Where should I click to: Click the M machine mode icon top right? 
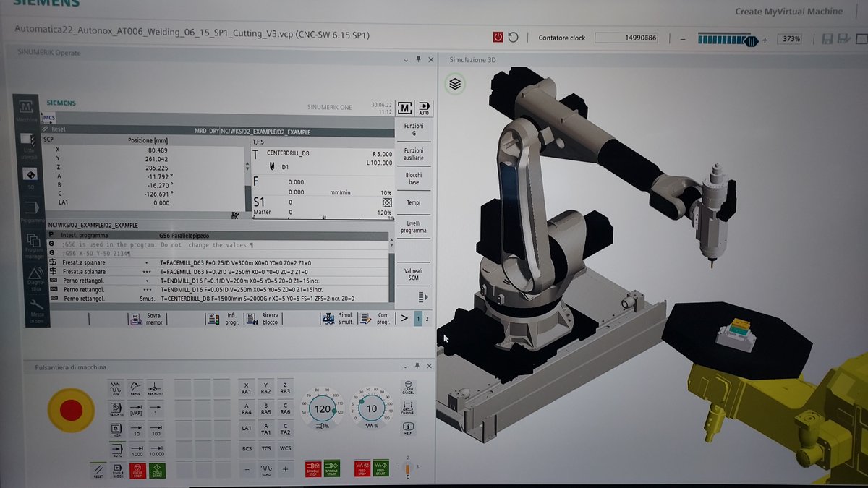pyautogui.click(x=404, y=108)
